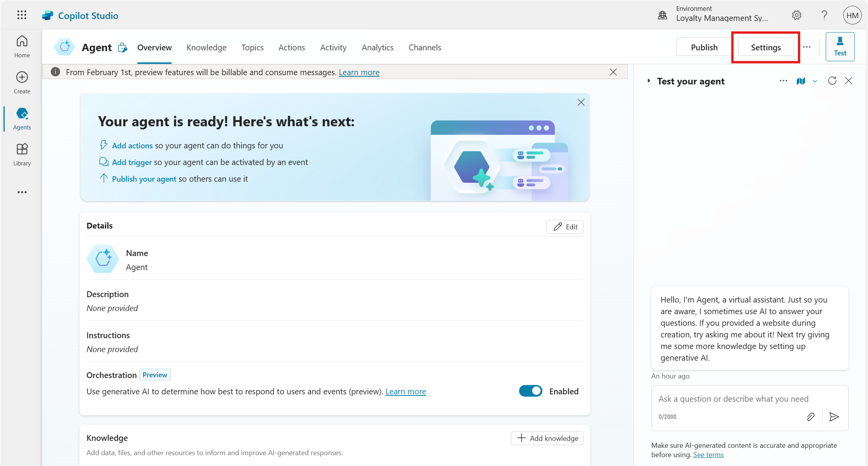The image size is (868, 466).
Task: Dismiss the billing notice banner
Action: [x=613, y=72]
